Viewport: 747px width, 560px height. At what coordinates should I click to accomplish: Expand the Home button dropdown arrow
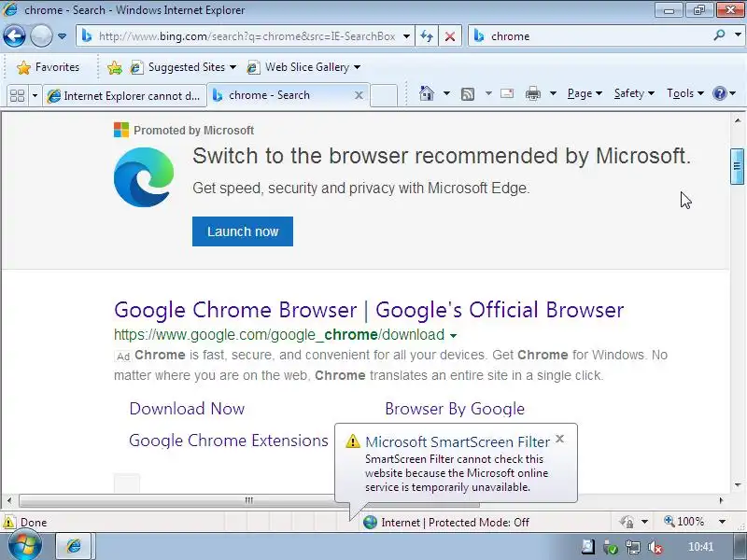tap(446, 93)
